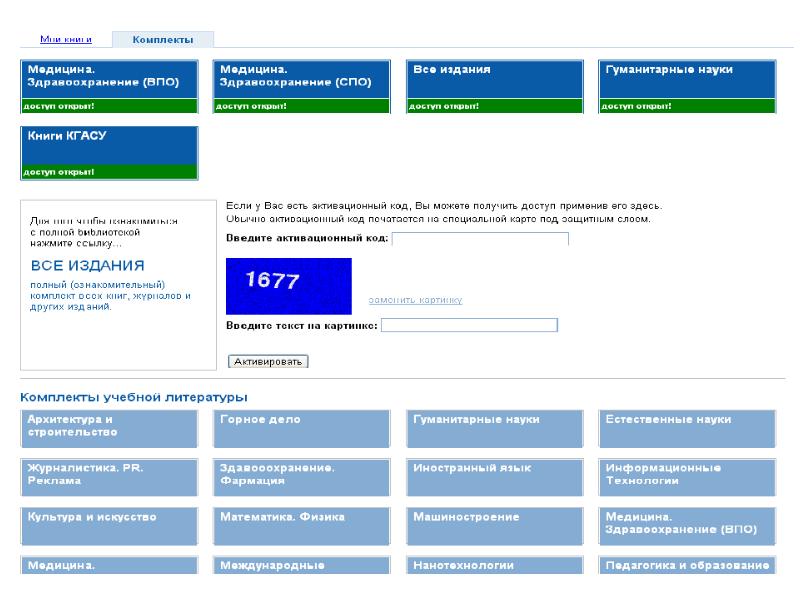The image size is (800, 600).
Task: Select Естественные науки category tile
Action: click(x=688, y=428)
